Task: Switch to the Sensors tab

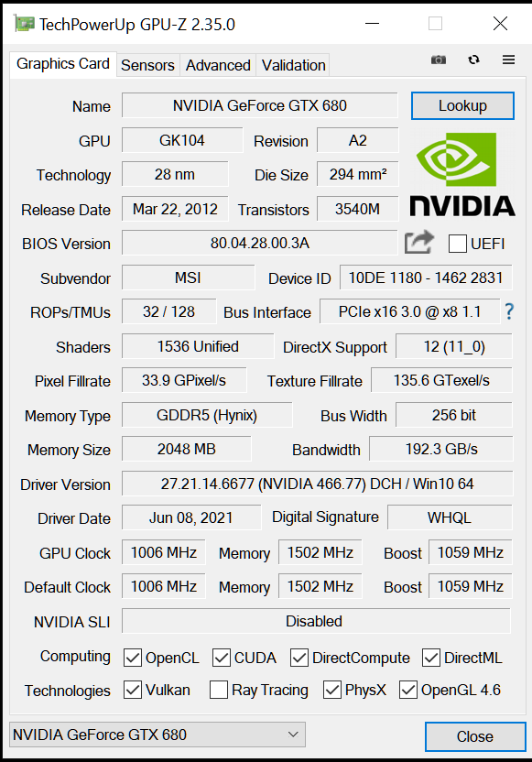Action: pyautogui.click(x=147, y=65)
